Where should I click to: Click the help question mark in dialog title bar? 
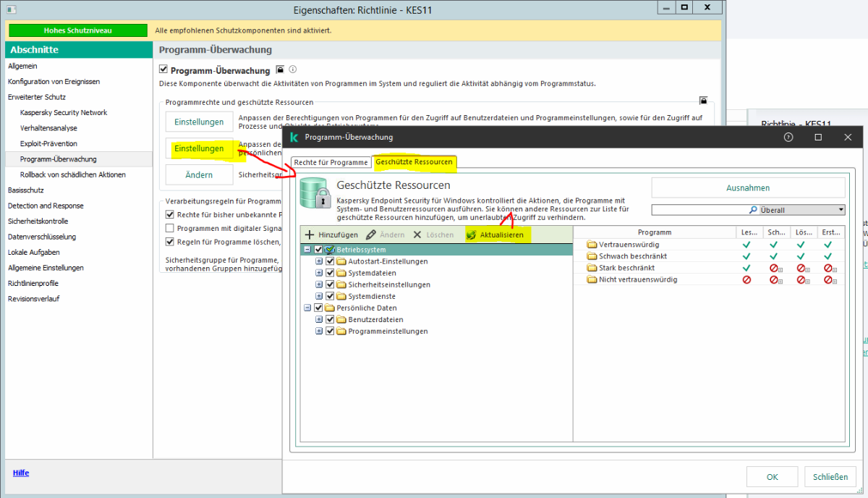coord(788,137)
